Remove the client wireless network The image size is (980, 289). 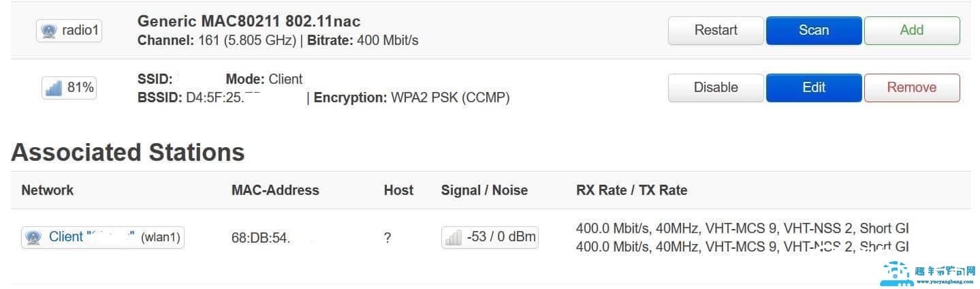pos(911,88)
